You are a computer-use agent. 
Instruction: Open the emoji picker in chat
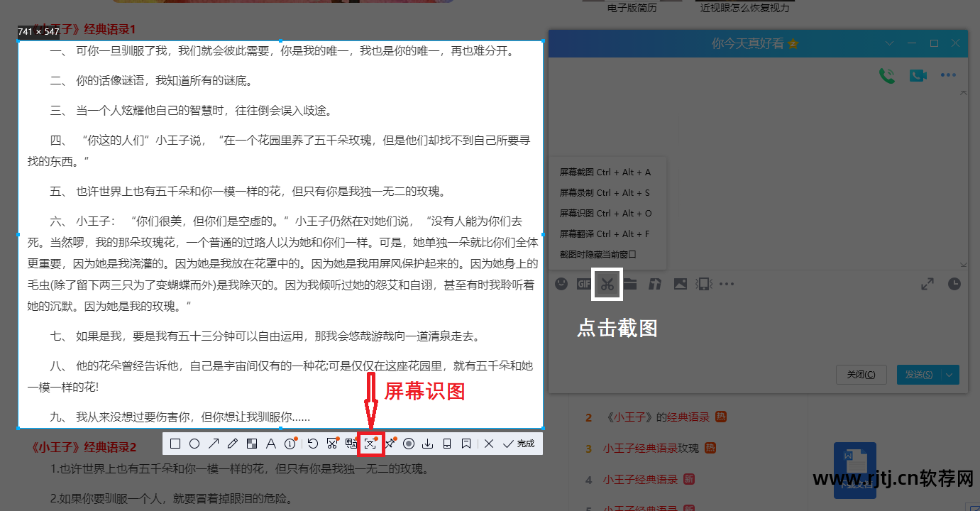point(561,284)
